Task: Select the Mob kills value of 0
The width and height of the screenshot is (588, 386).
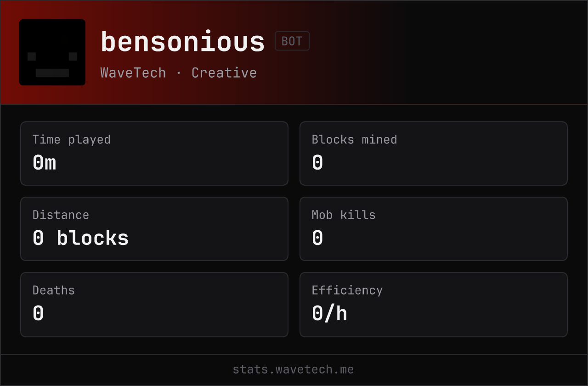Action: 317,238
